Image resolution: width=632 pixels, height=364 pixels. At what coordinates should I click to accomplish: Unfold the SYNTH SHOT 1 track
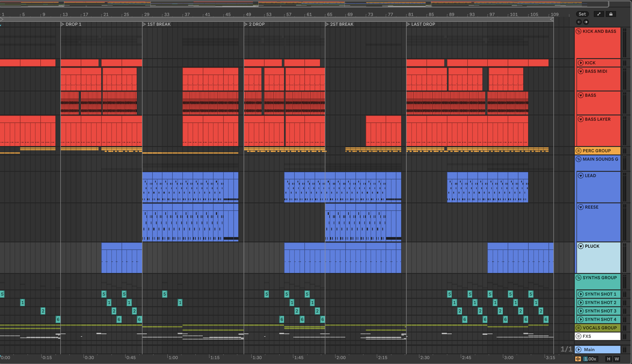(581, 294)
